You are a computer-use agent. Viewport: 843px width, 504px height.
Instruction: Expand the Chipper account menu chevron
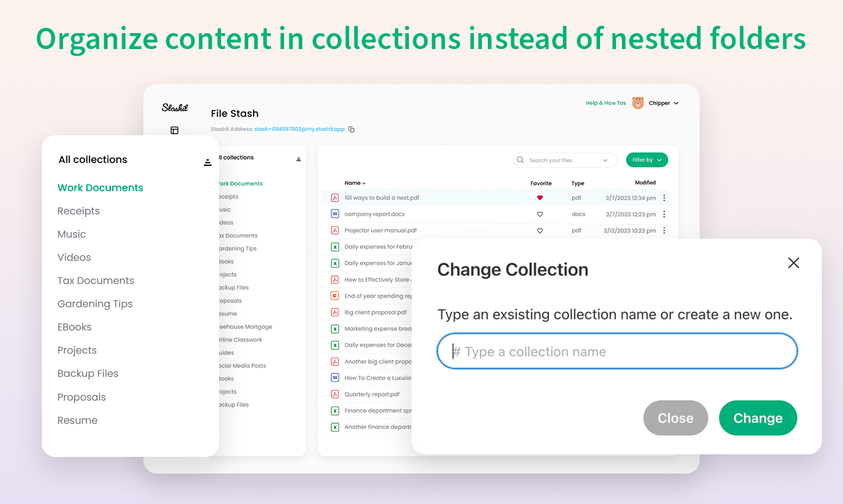click(x=676, y=103)
